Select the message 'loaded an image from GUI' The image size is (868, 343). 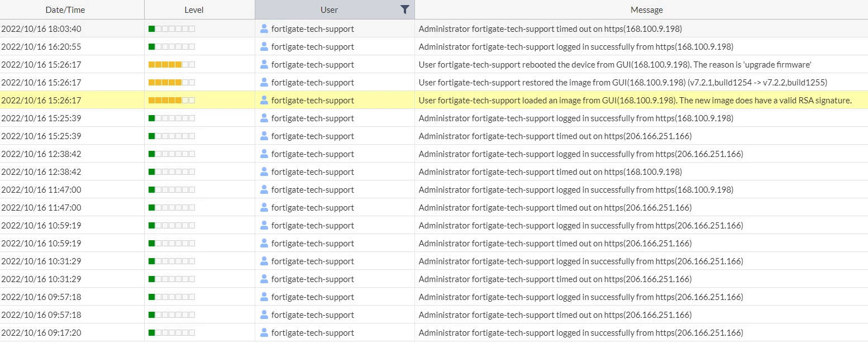coord(635,100)
